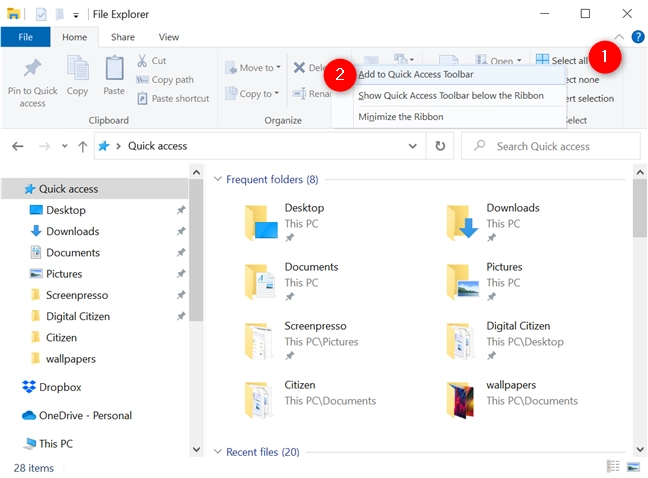Screen dimensions: 648x478
Task: Select the Pictures folder icon in Frequent folders
Action: tap(463, 282)
